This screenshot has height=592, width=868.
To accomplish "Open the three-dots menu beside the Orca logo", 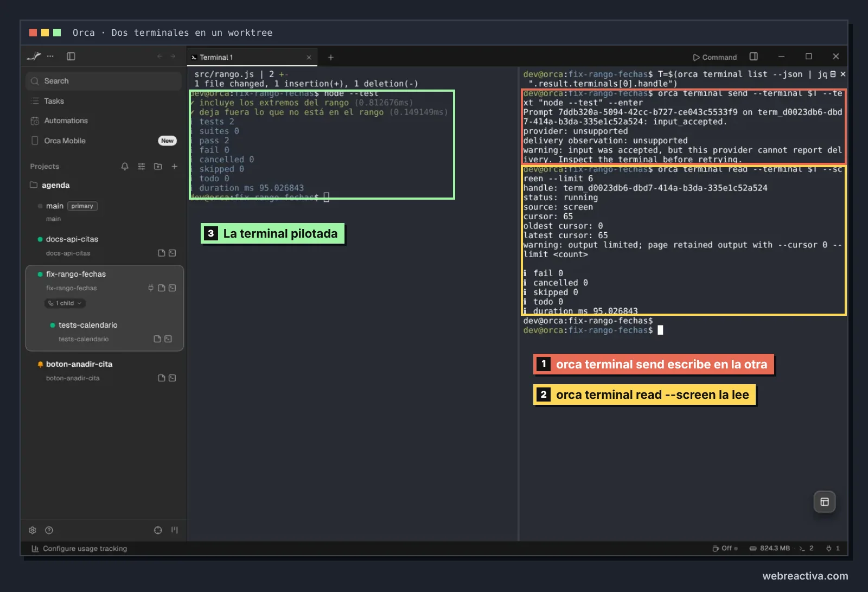I will (x=50, y=56).
